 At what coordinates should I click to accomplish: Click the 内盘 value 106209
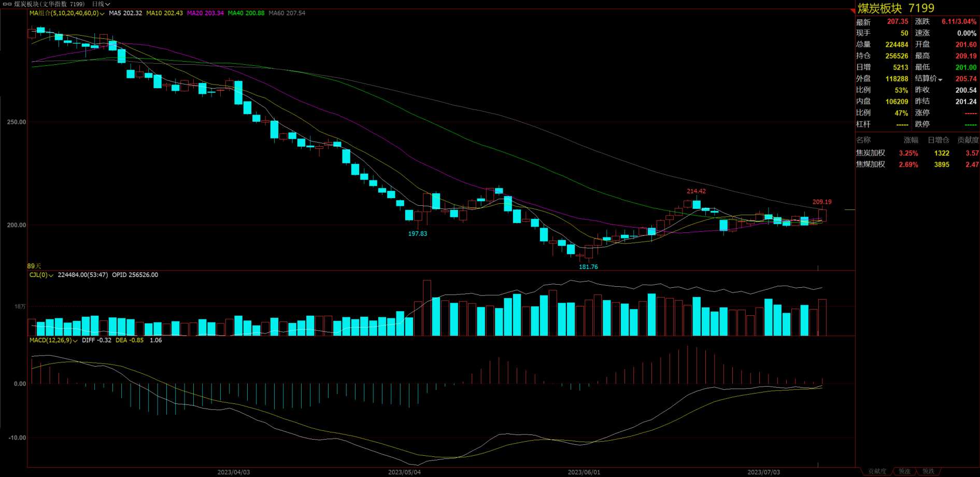pos(897,102)
